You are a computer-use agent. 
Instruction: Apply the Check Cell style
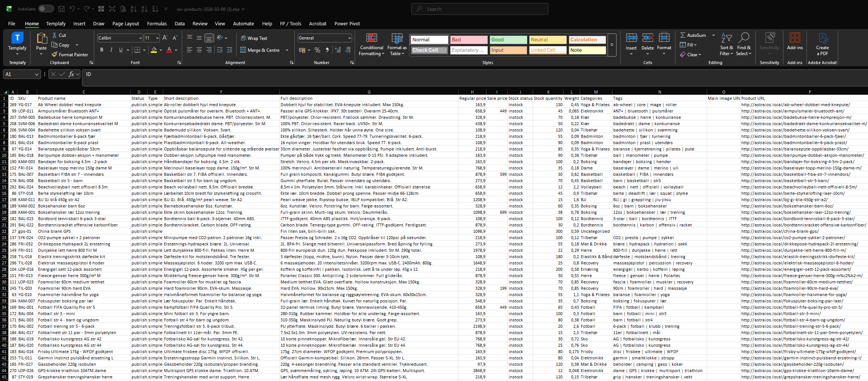tap(430, 50)
